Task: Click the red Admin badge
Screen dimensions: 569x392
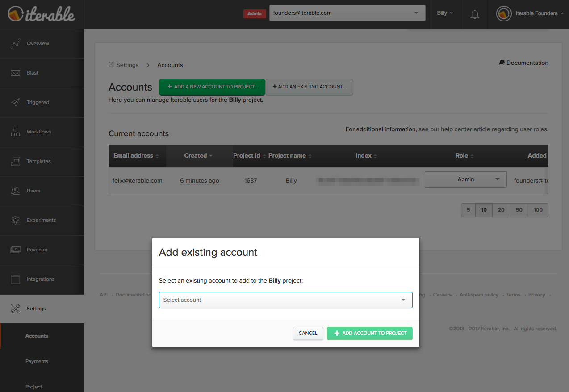Action: [255, 14]
